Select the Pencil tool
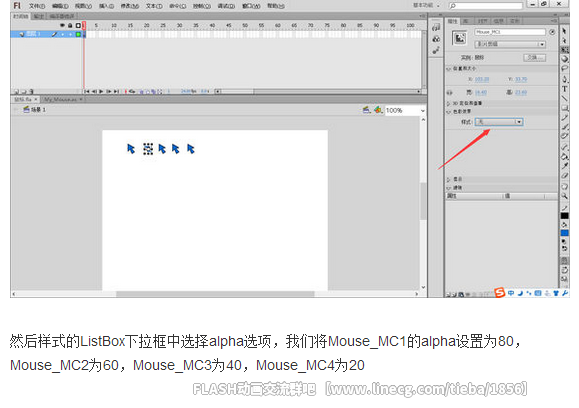This screenshot has height=408, width=579. click(x=565, y=117)
